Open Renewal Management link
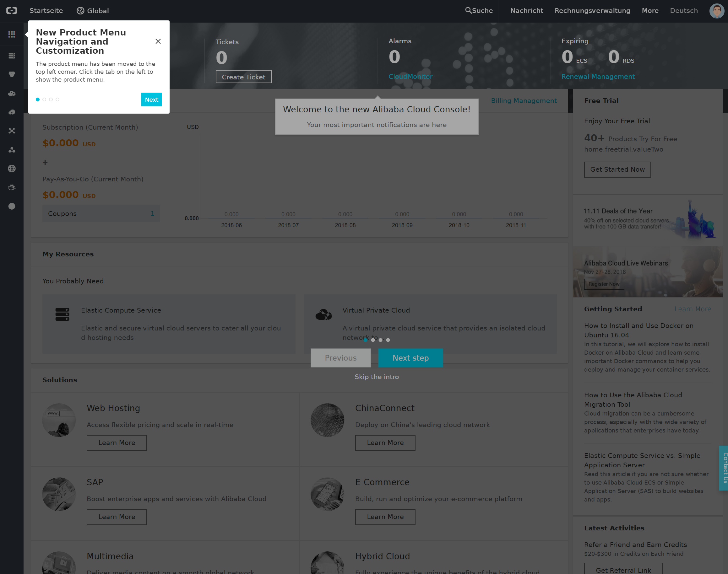The width and height of the screenshot is (728, 574). 598,77
